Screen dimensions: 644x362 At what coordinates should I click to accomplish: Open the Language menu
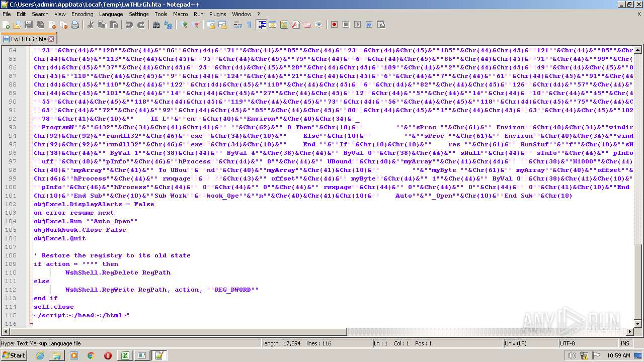click(111, 14)
